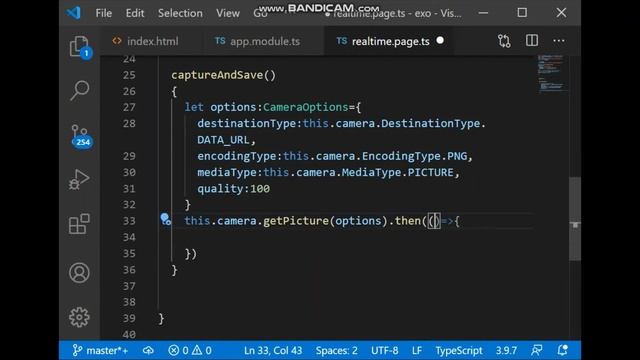Open the notifications bell

[563, 350]
